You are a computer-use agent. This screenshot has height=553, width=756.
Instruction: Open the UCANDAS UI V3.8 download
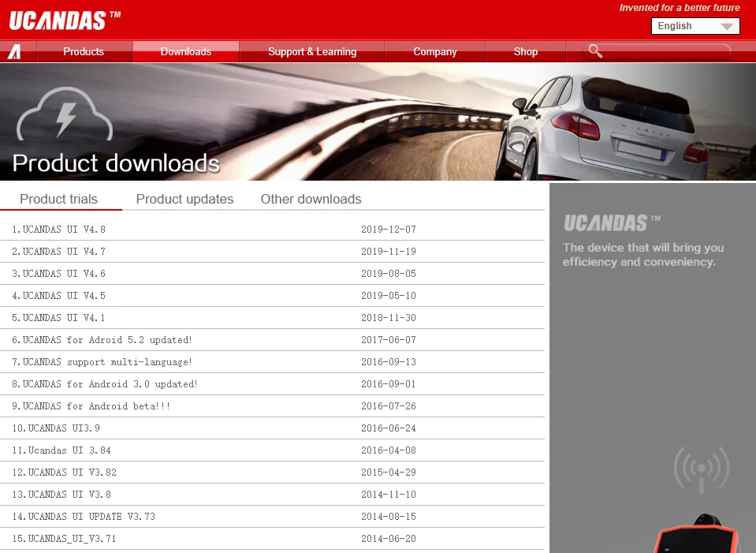point(61,495)
